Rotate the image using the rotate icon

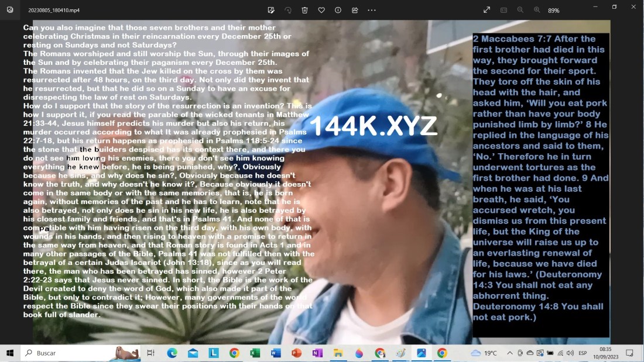pyautogui.click(x=288, y=10)
